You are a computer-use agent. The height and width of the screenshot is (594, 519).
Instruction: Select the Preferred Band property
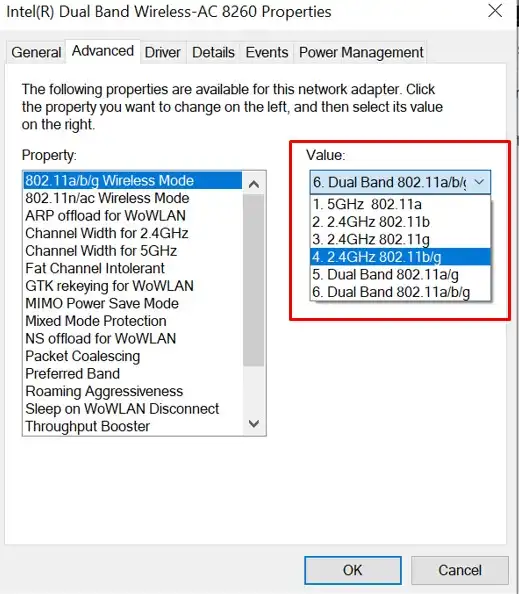(133, 374)
